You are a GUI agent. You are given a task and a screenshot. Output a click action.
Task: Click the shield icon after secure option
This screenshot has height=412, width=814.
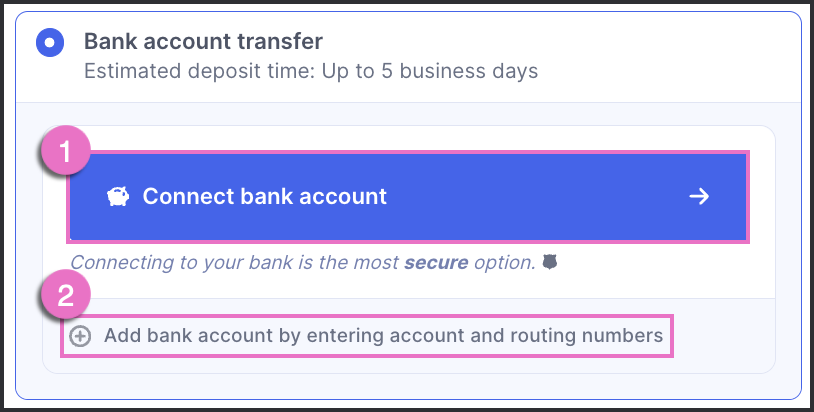pos(549,263)
